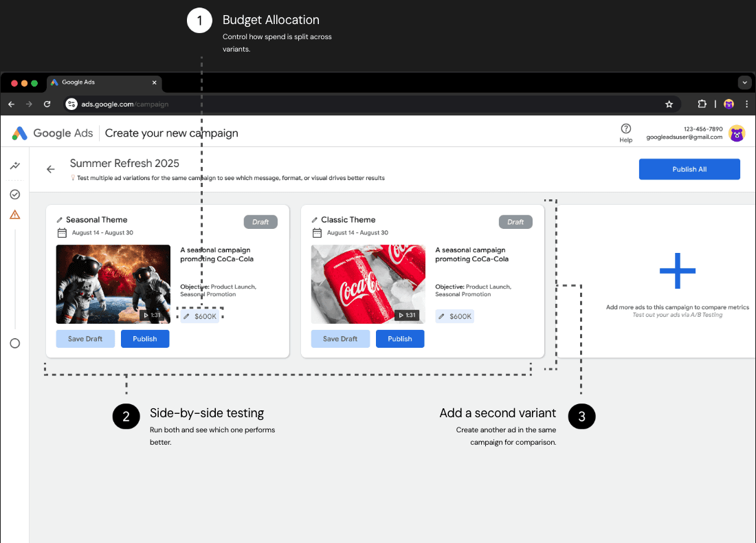Reload the Google Ads page
756x543 pixels.
(47, 104)
